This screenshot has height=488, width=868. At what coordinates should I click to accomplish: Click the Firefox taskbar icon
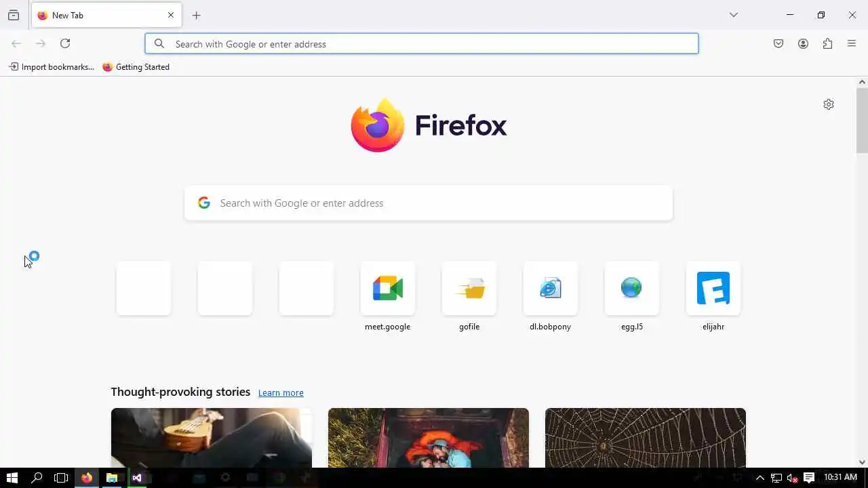[87, 478]
